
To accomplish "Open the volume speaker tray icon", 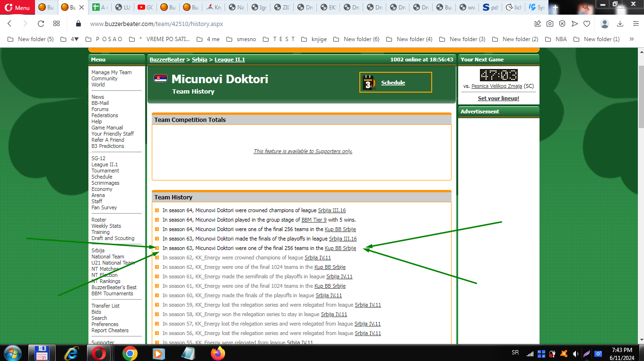I will coord(575,353).
